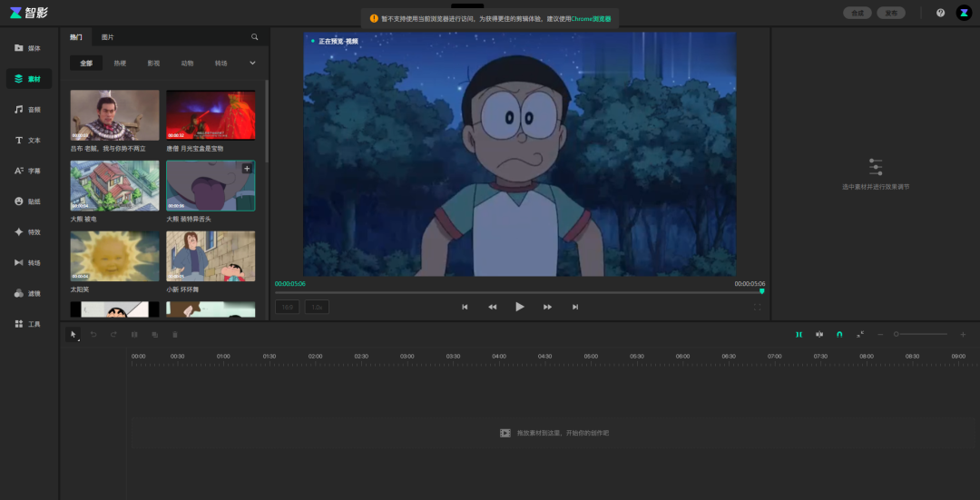Open the 滤镜 filters panel
Screen dimensions: 980x500
(x=29, y=293)
